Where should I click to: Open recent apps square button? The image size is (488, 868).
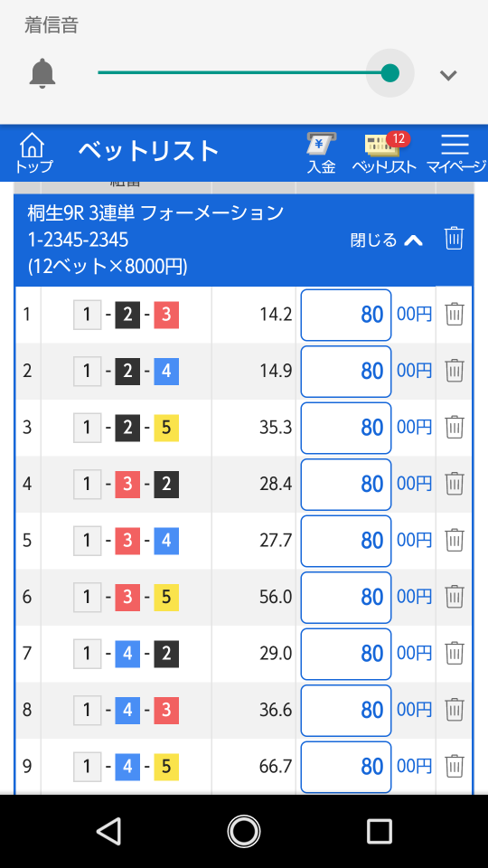pyautogui.click(x=380, y=832)
